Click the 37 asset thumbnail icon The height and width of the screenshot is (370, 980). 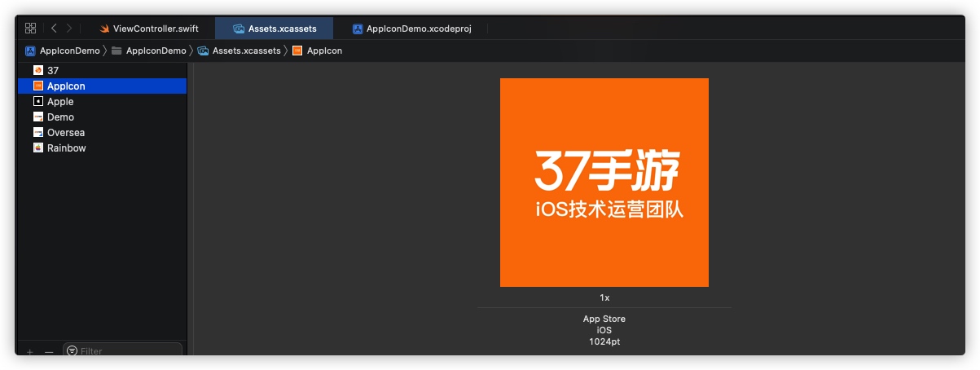(x=38, y=71)
